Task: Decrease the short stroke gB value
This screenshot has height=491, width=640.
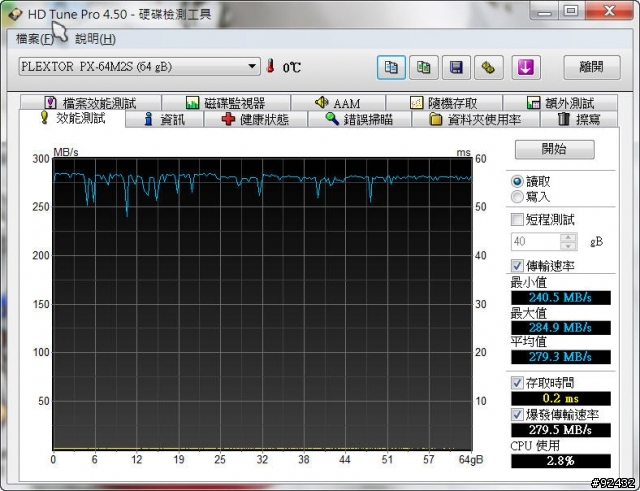Action: 568,246
